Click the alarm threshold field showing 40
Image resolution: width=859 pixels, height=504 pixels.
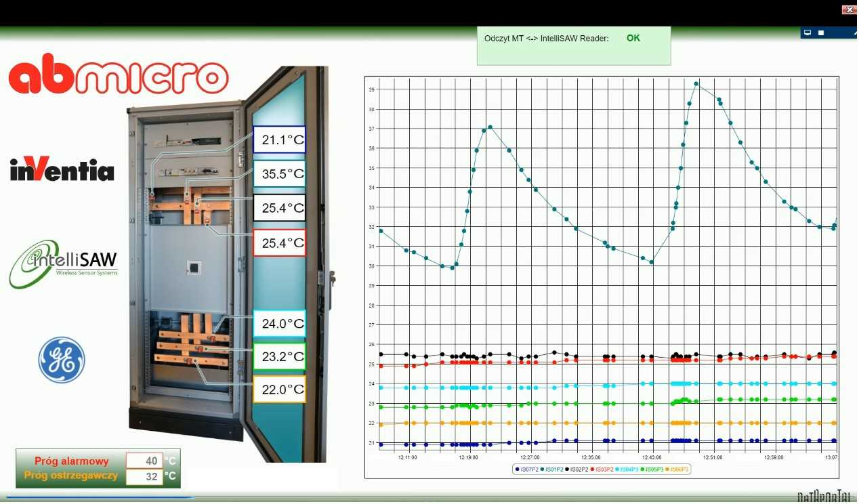click(x=145, y=461)
